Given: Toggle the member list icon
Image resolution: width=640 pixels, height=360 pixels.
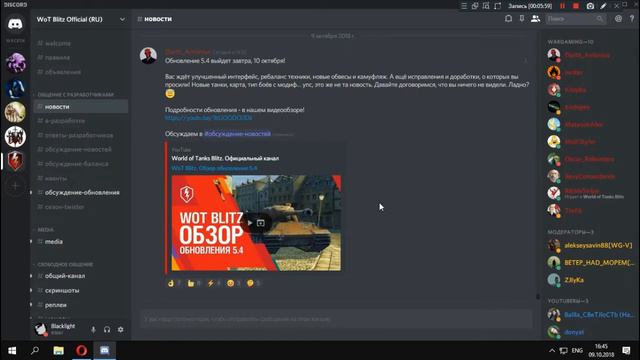Looking at the screenshot, I should [x=535, y=19].
